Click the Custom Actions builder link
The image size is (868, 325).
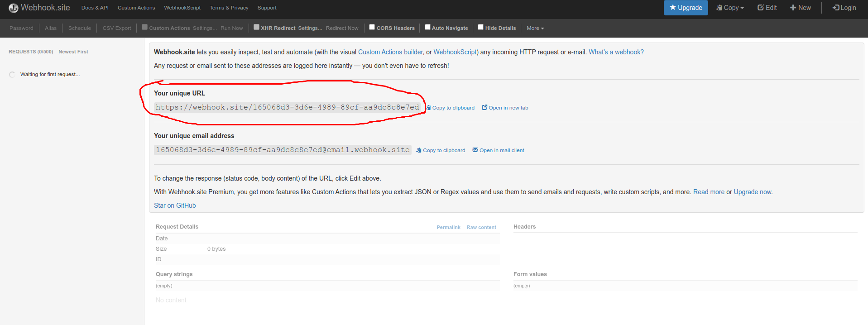390,52
